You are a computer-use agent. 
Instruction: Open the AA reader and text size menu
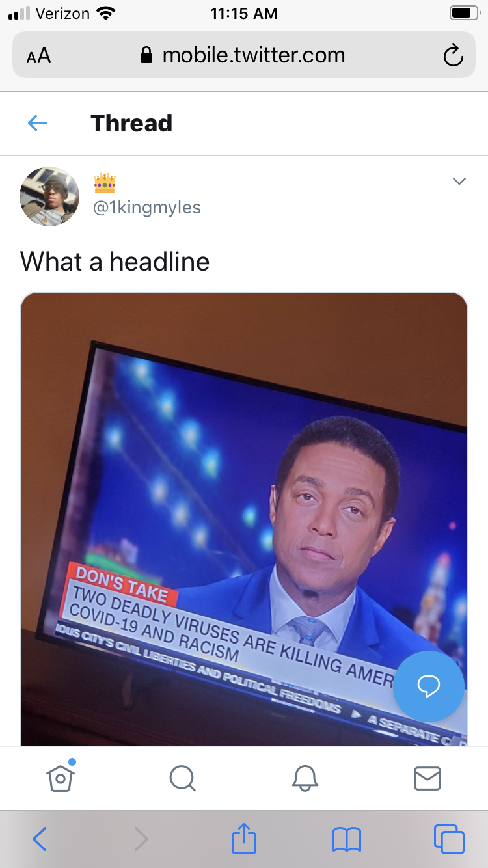pyautogui.click(x=38, y=56)
